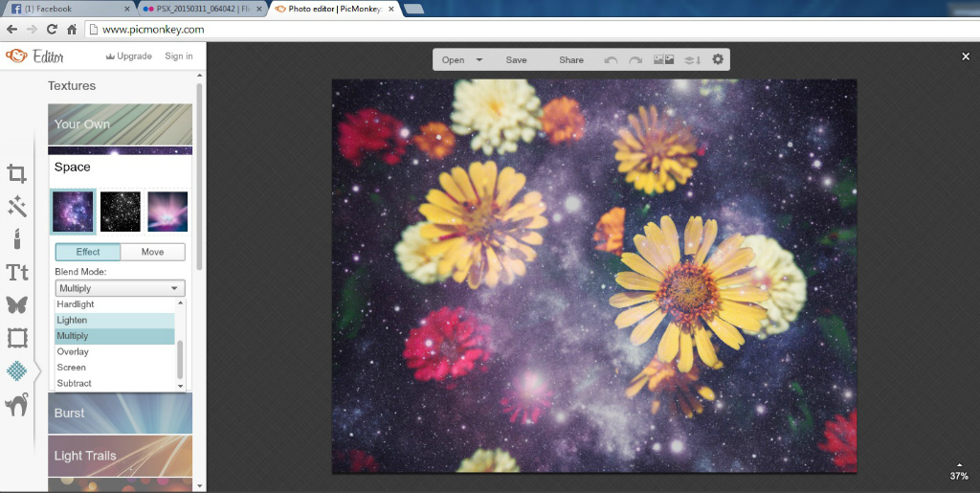Redo the last edit

click(x=635, y=60)
